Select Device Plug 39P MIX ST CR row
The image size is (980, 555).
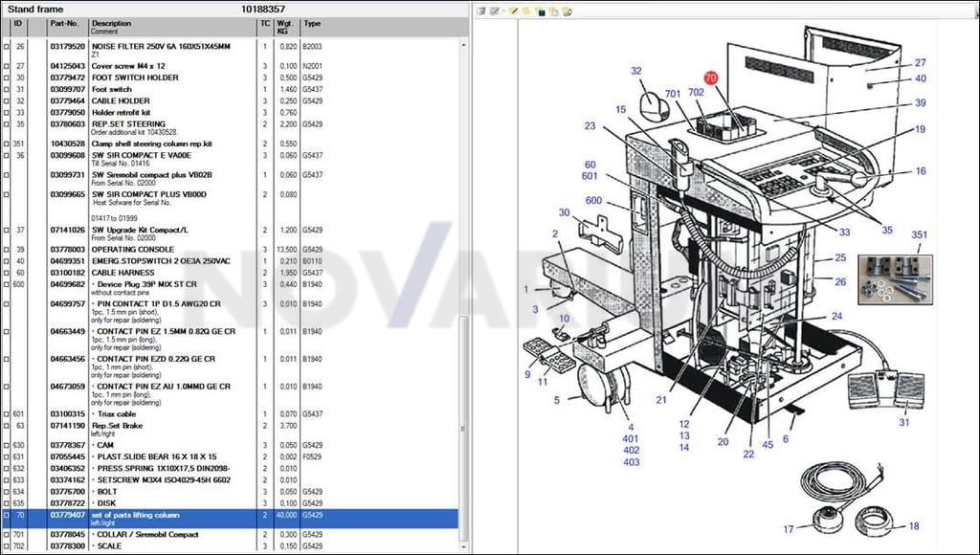coord(232,288)
